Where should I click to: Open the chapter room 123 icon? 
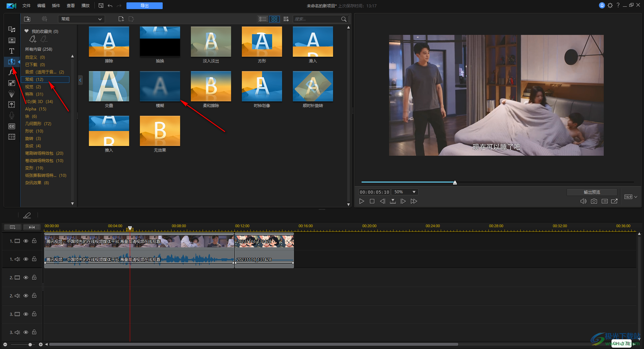coord(12,137)
